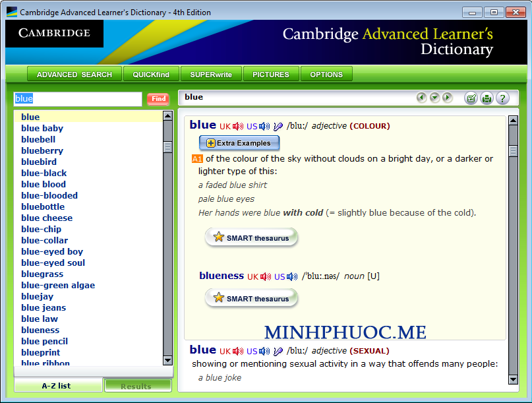Select 'blue-eyed boy' in word list
532x403 pixels.
(x=52, y=251)
